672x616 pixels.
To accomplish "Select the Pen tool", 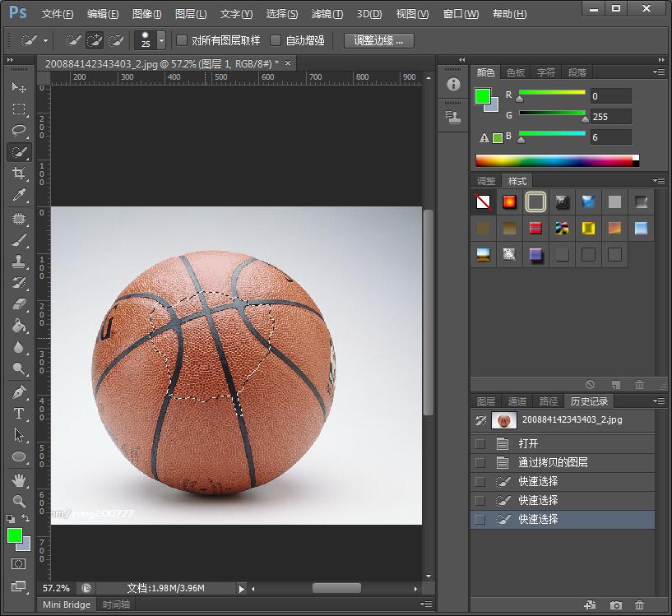I will (x=19, y=392).
